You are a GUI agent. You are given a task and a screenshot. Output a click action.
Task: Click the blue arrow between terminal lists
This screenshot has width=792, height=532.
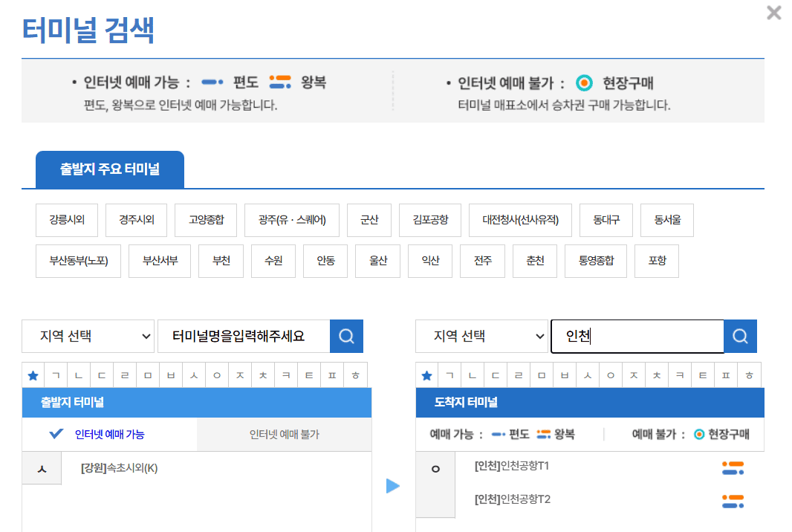(x=393, y=486)
